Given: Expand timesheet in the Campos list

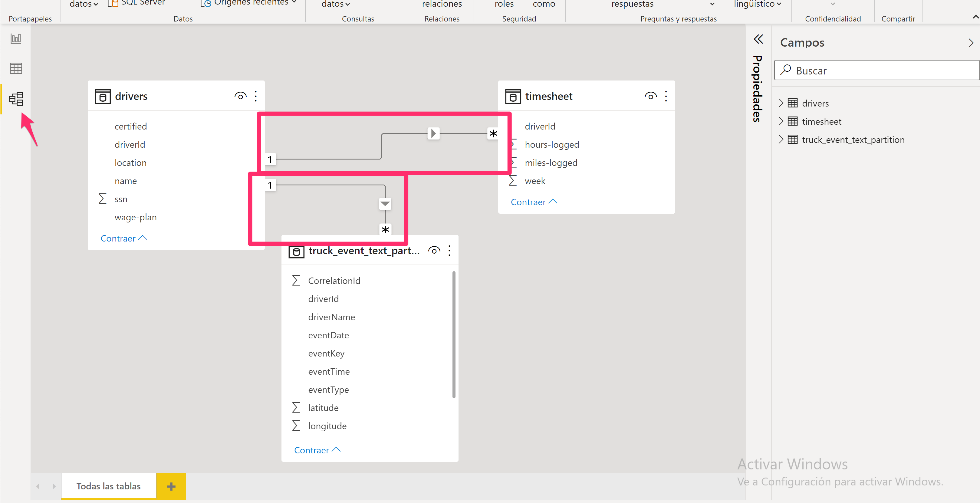Looking at the screenshot, I should pyautogui.click(x=781, y=121).
